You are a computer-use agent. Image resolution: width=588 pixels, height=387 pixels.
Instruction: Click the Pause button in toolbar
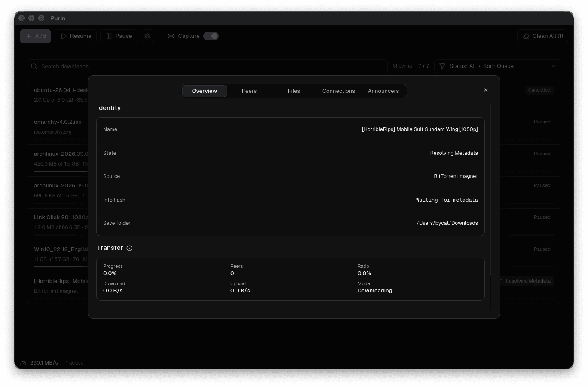pyautogui.click(x=119, y=36)
